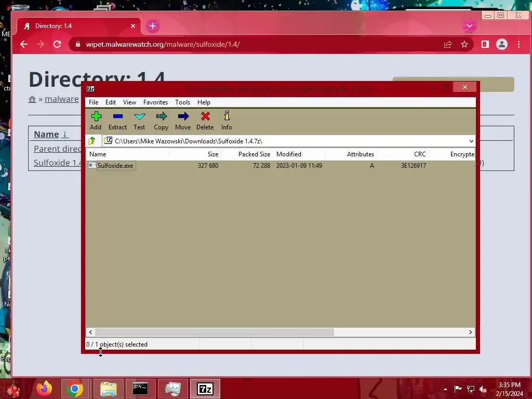
Task: Open 7-Zip View menu
Action: [129, 102]
